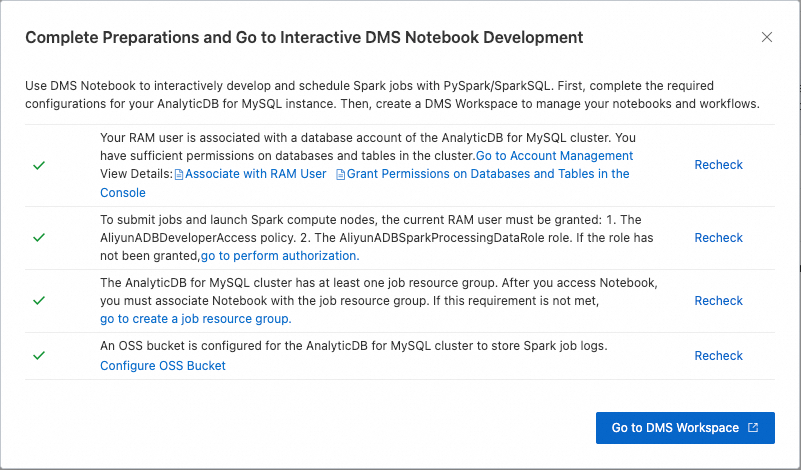Click the external link icon in Go to DMS Workspace

click(753, 428)
